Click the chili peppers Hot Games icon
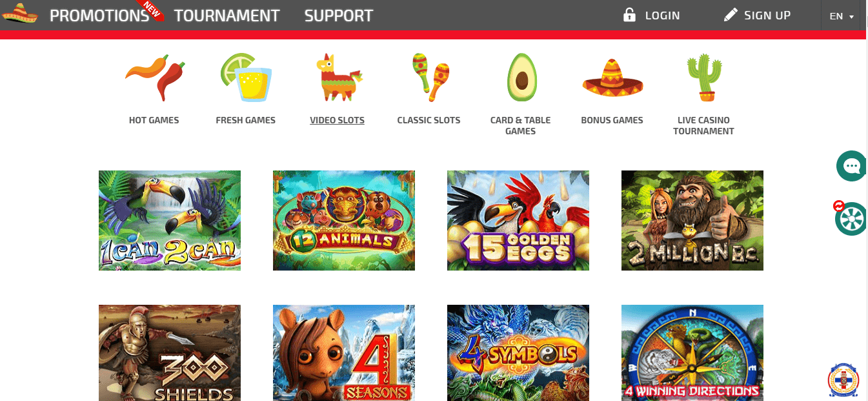 (154, 77)
